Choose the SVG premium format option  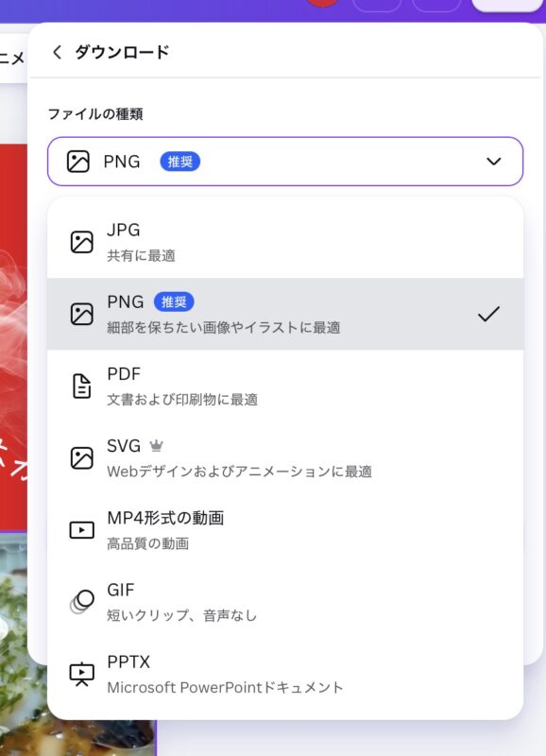click(x=285, y=457)
